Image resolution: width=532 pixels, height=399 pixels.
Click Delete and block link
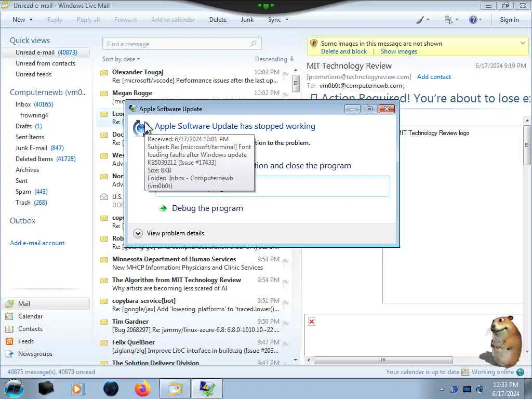344,51
